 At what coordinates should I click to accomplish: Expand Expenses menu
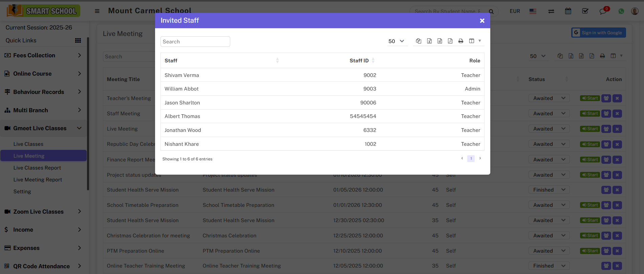(43, 248)
